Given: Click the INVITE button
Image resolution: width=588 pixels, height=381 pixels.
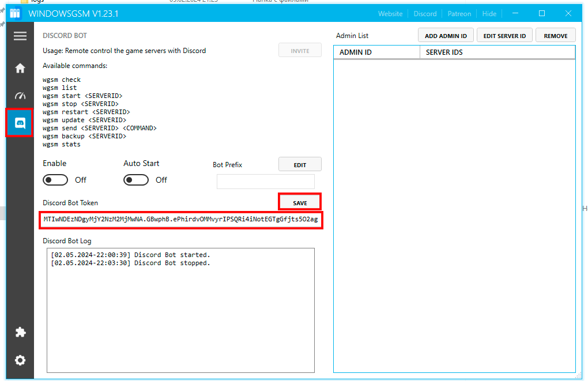Looking at the screenshot, I should click(x=300, y=51).
